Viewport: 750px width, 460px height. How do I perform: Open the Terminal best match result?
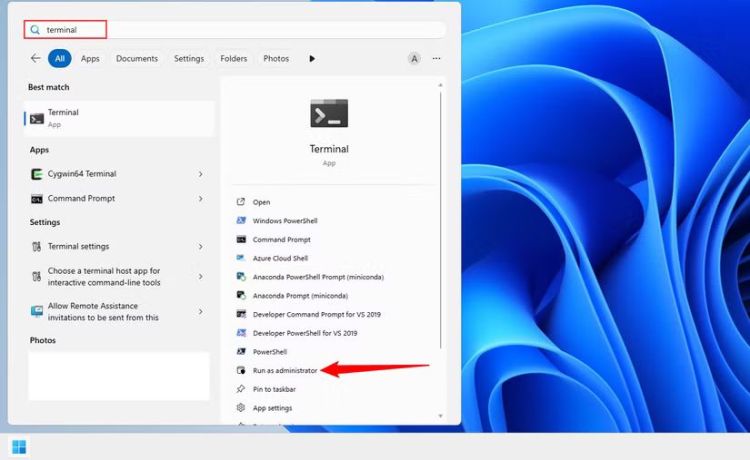tap(118, 118)
